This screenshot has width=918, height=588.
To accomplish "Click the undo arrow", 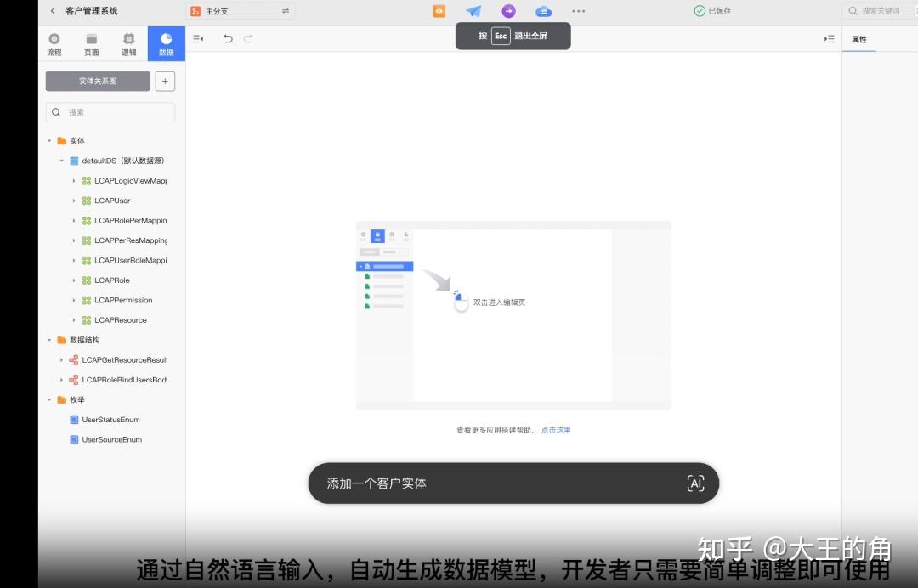I will pyautogui.click(x=228, y=38).
